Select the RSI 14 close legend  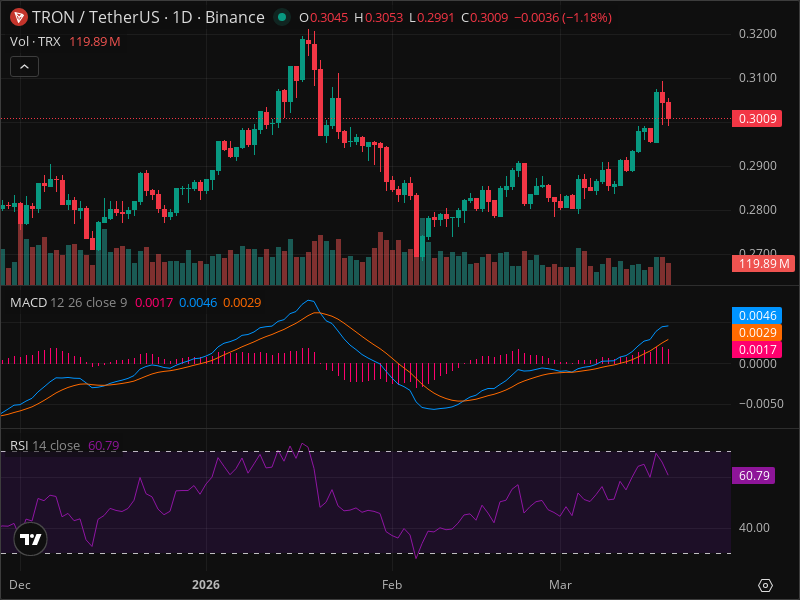tap(45, 445)
